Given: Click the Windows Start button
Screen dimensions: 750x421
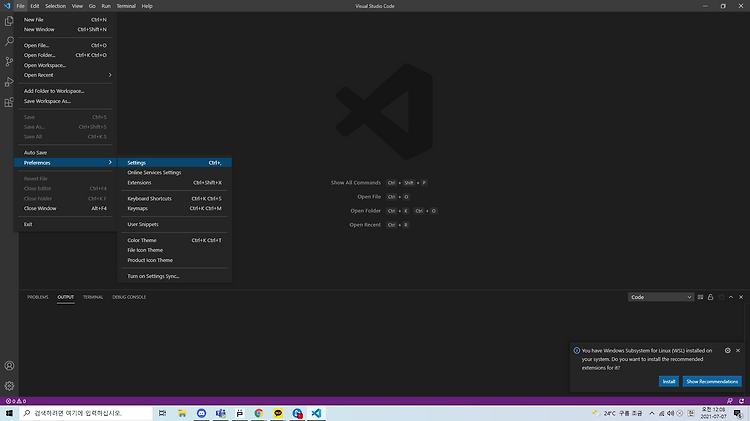Looking at the screenshot, I should pyautogui.click(x=9, y=413).
